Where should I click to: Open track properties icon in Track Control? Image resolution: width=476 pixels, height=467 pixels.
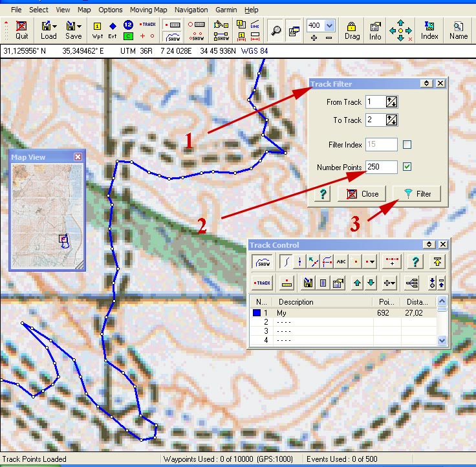(x=338, y=283)
